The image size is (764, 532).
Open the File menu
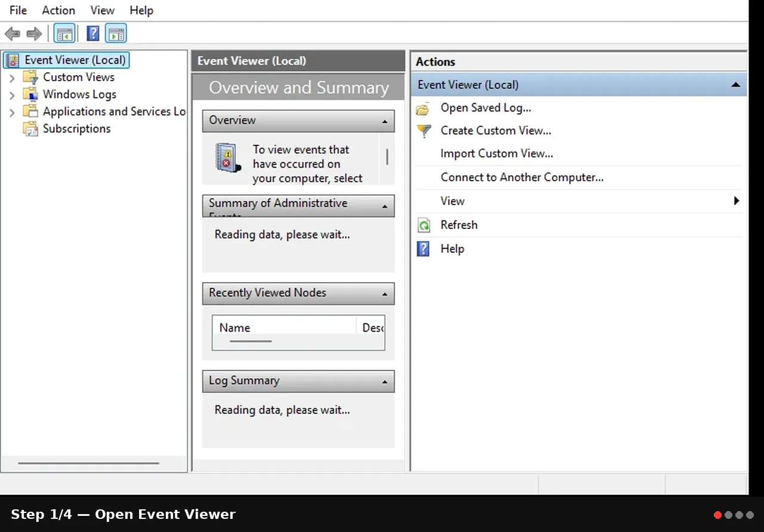click(19, 10)
